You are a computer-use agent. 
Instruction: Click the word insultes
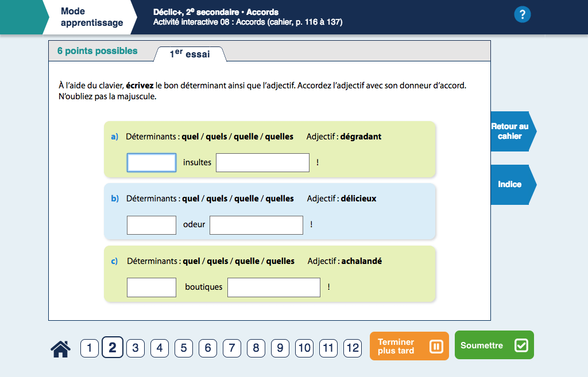[x=198, y=162]
